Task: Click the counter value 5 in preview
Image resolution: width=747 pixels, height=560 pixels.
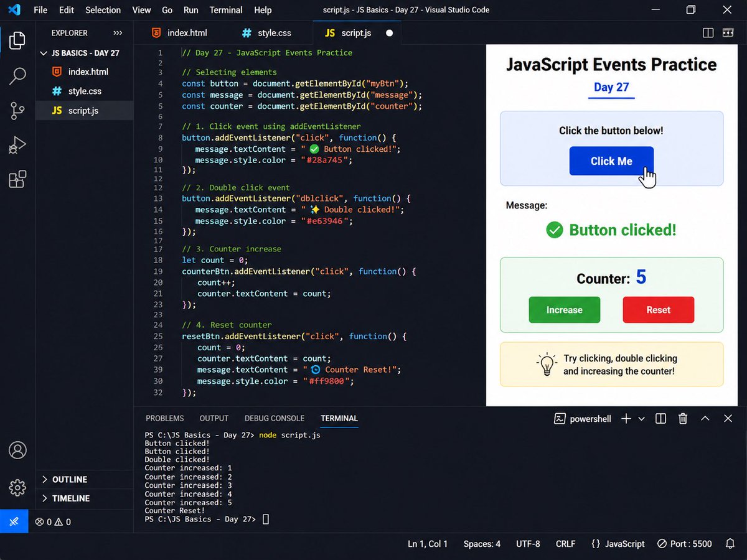Action: pyautogui.click(x=641, y=277)
